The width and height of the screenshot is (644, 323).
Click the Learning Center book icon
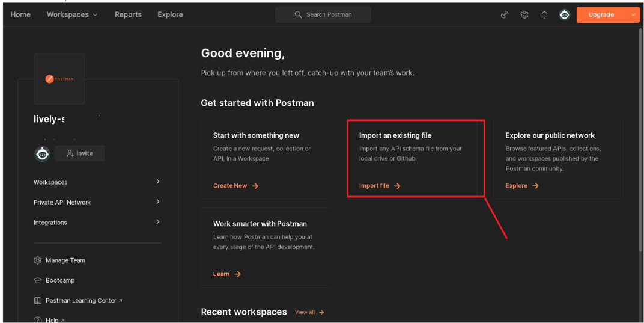click(38, 301)
